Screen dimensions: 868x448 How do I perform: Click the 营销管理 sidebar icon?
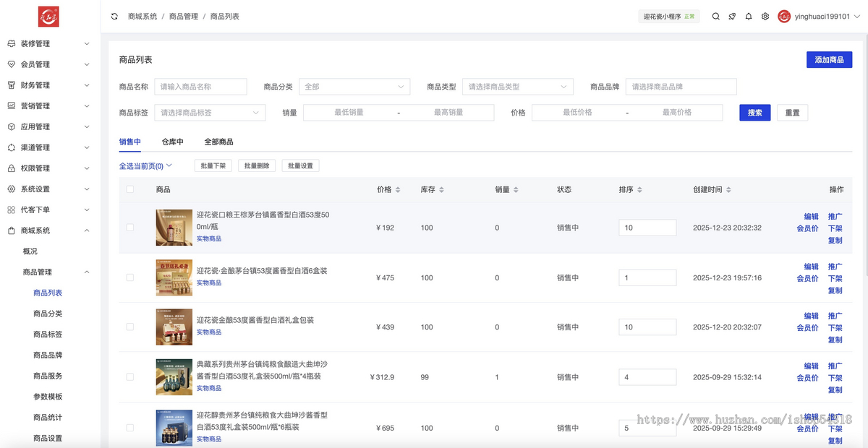(x=12, y=105)
